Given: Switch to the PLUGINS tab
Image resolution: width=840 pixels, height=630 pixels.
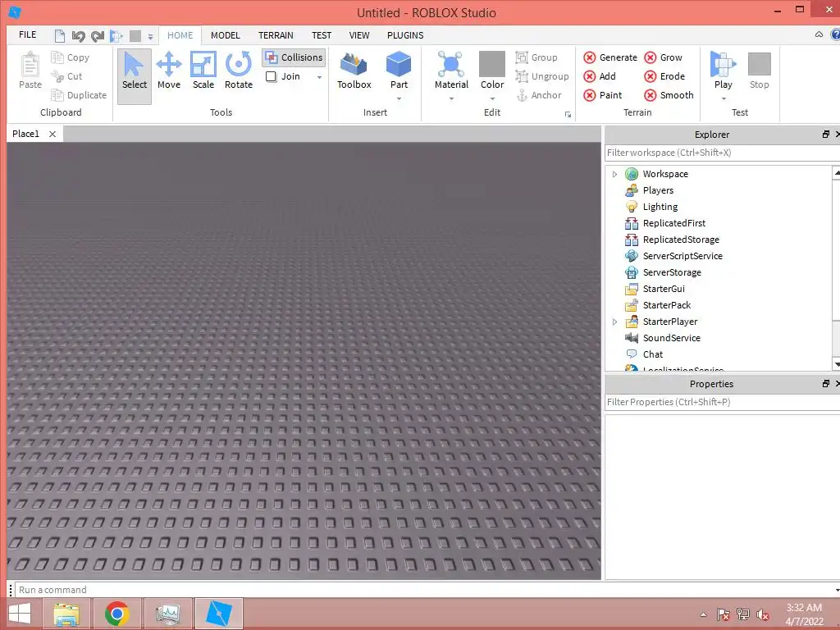Looking at the screenshot, I should tap(405, 35).
